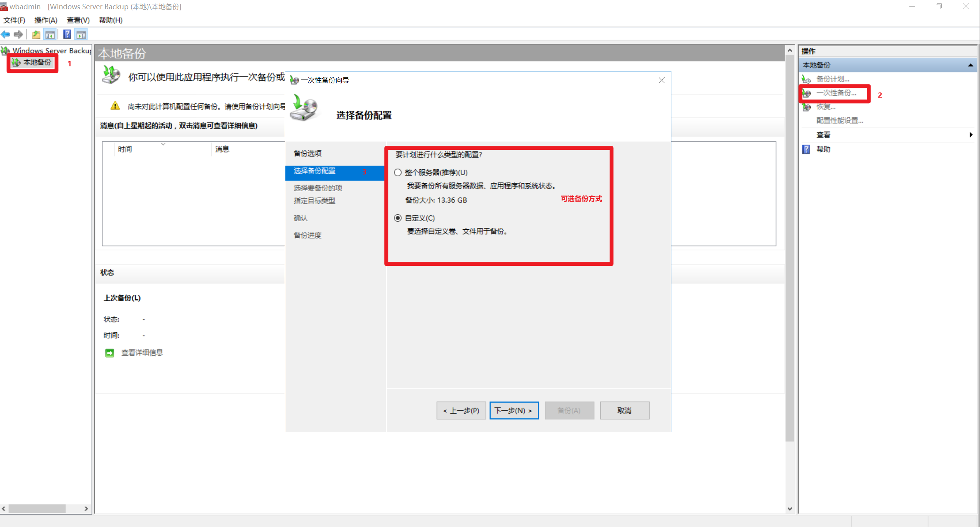The height and width of the screenshot is (527, 980).
Task: Click the green arrow icon beside 查看详细信息
Action: coord(110,353)
